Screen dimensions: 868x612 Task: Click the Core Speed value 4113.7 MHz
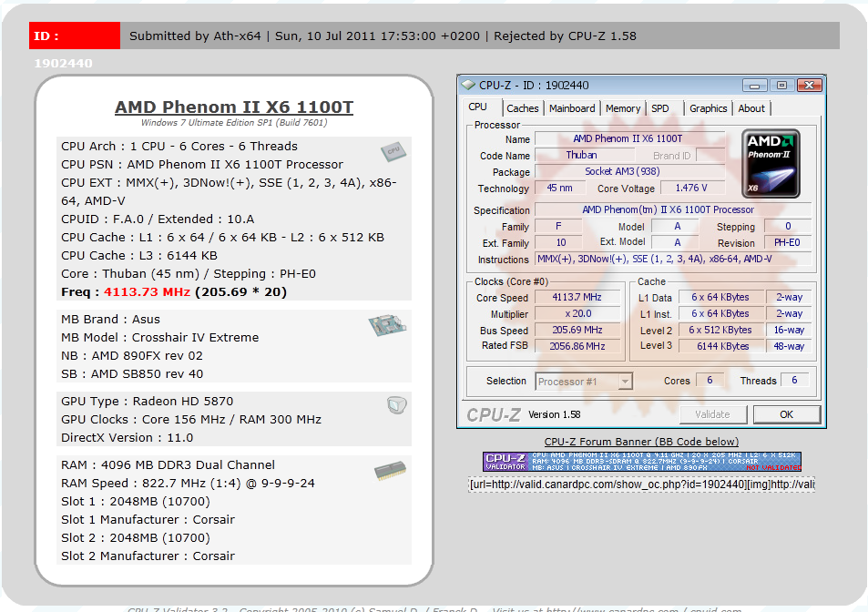tap(577, 297)
